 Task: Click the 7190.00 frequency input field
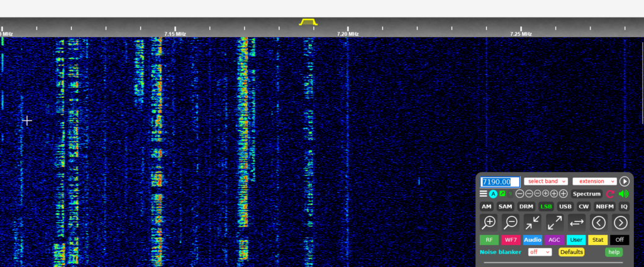500,182
